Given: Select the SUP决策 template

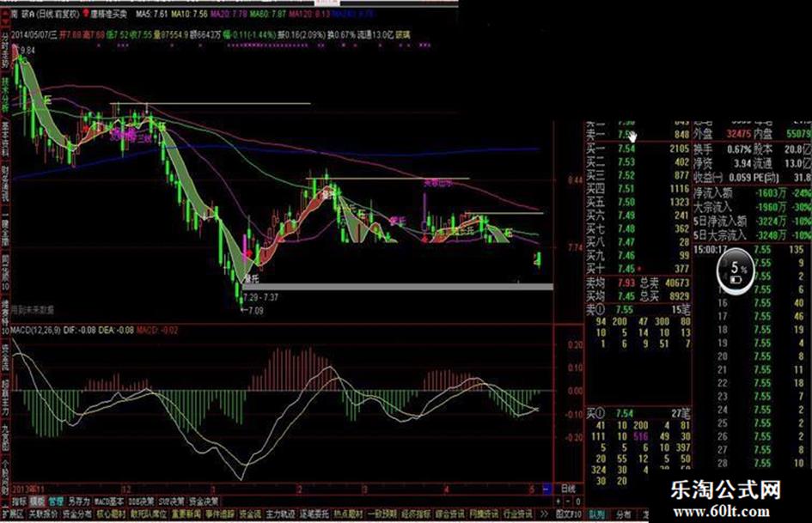Looking at the screenshot, I should (171, 502).
